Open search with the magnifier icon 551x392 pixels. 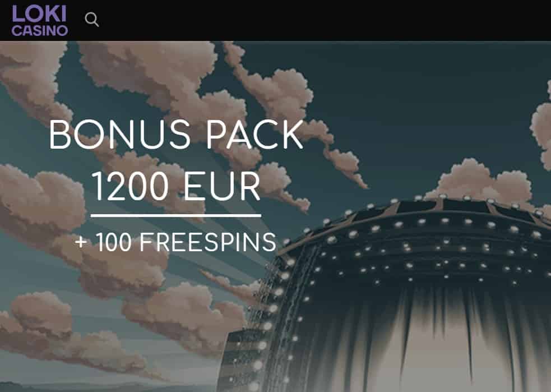[x=92, y=19]
